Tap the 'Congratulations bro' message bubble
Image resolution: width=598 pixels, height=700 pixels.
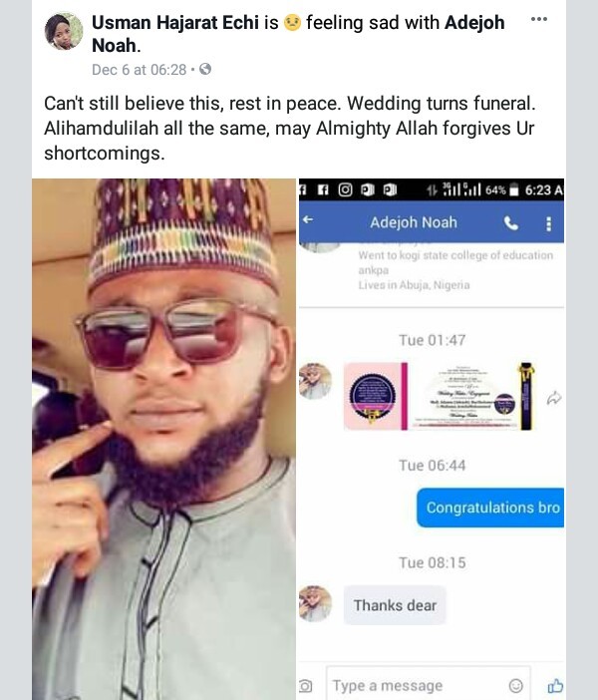492,508
